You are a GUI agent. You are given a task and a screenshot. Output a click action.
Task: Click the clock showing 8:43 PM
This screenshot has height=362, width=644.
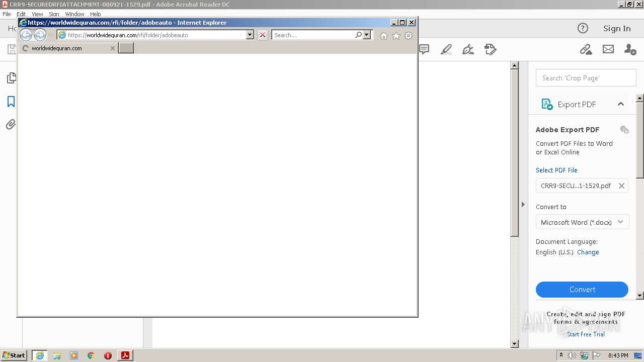click(618, 355)
